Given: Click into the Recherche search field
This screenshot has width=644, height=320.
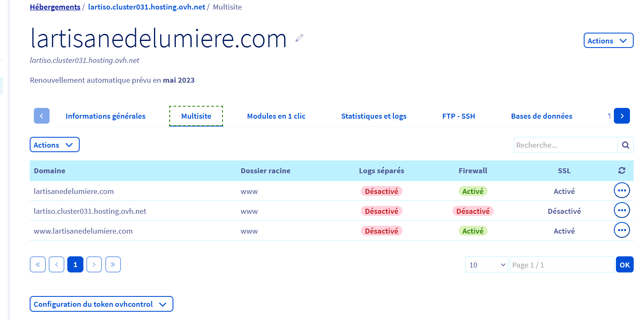Looking at the screenshot, I should (x=565, y=145).
